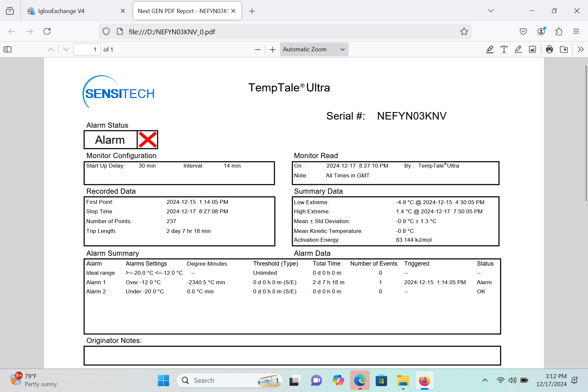Click the taskbar Search box
588x392 pixels.
click(x=230, y=380)
